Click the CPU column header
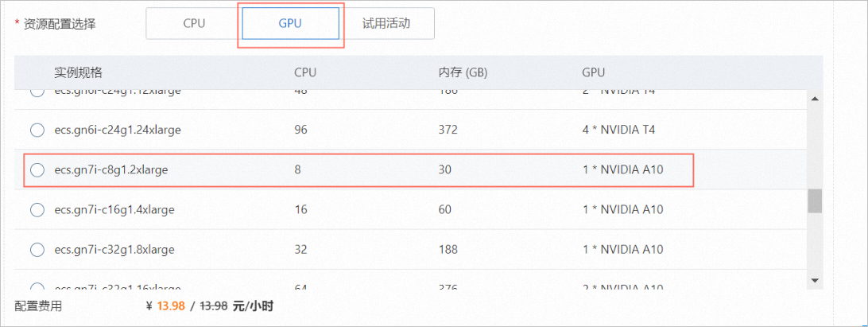 coord(305,72)
